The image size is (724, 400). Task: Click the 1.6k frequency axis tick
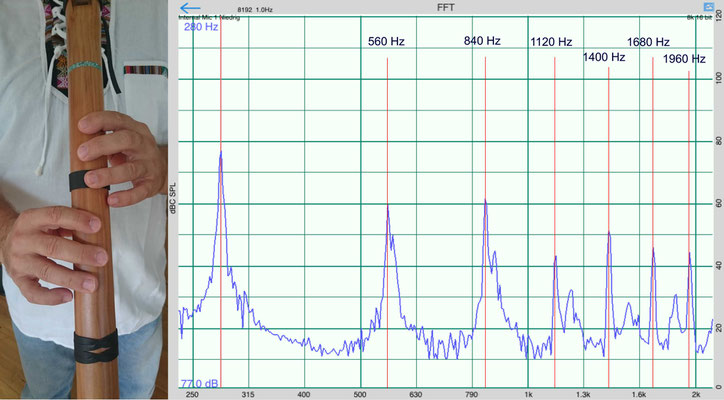(639, 394)
